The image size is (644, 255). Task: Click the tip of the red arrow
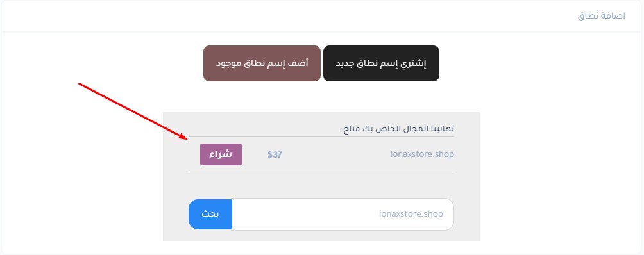(188, 140)
